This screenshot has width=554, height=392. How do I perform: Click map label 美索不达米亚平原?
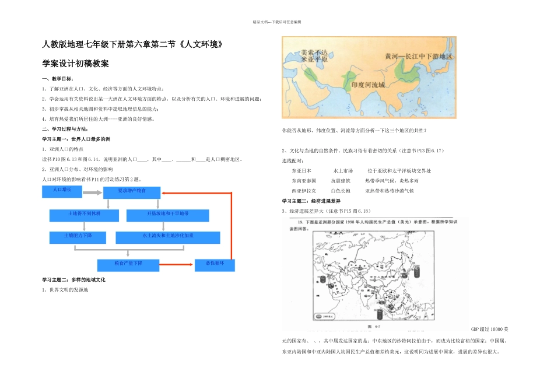coord(314,56)
